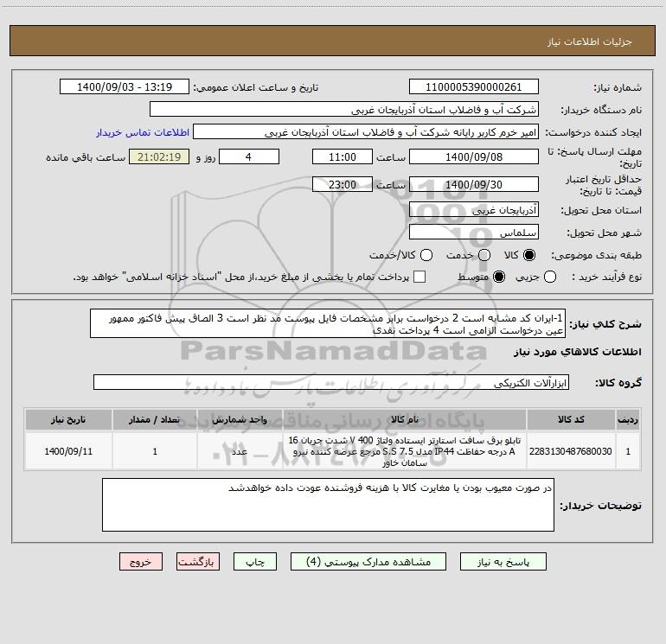
Task: Click the پاسخ به نیاز button
Action: pos(503,562)
